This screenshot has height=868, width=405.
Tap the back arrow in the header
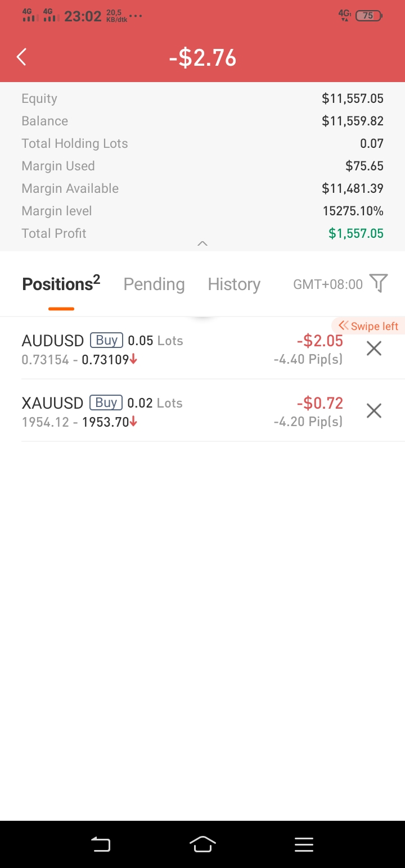pyautogui.click(x=21, y=57)
